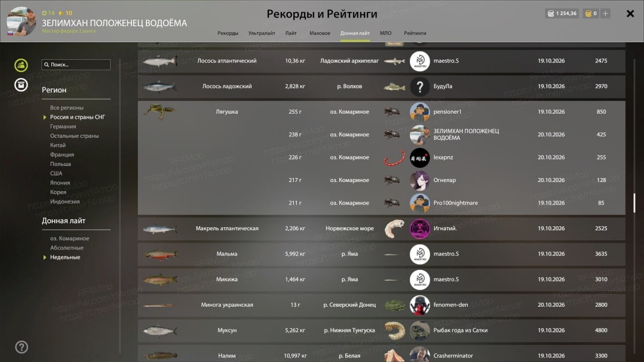Choose Абсолютные records filter
Screen dimensions: 644x362
click(x=67, y=248)
